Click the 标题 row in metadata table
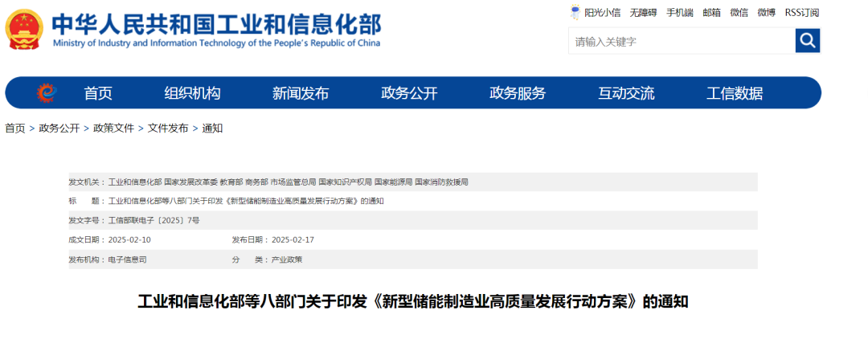The width and height of the screenshot is (868, 343). pyautogui.click(x=413, y=201)
